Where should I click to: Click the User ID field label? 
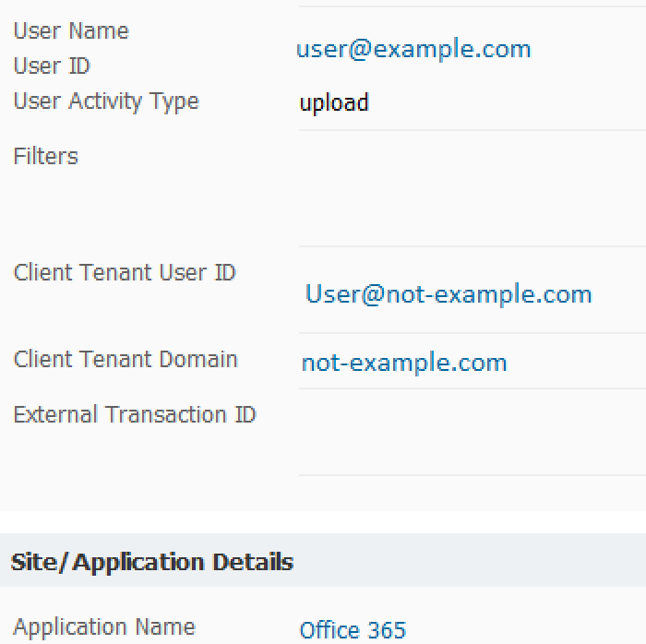(x=52, y=66)
